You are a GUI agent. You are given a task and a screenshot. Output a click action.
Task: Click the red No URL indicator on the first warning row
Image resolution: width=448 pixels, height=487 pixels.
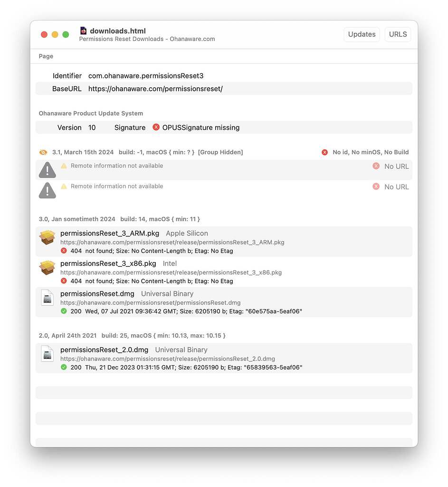point(376,166)
